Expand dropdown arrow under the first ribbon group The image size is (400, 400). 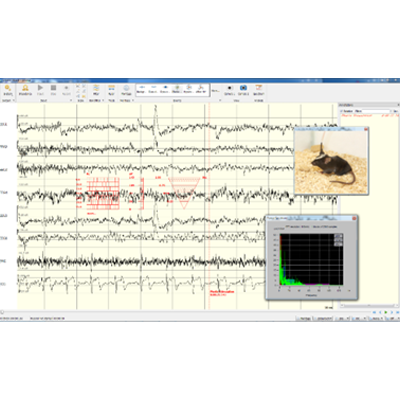13,100
